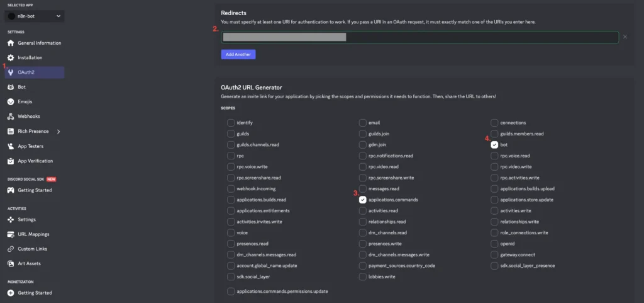The image size is (644, 303).
Task: Click the Webhooks icon
Action: (x=11, y=117)
